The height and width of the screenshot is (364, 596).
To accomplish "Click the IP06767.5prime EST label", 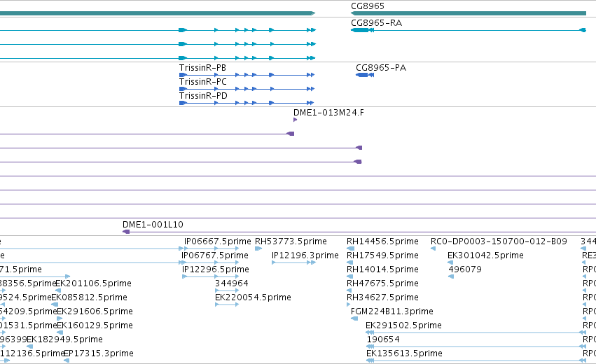I will pos(215,255).
